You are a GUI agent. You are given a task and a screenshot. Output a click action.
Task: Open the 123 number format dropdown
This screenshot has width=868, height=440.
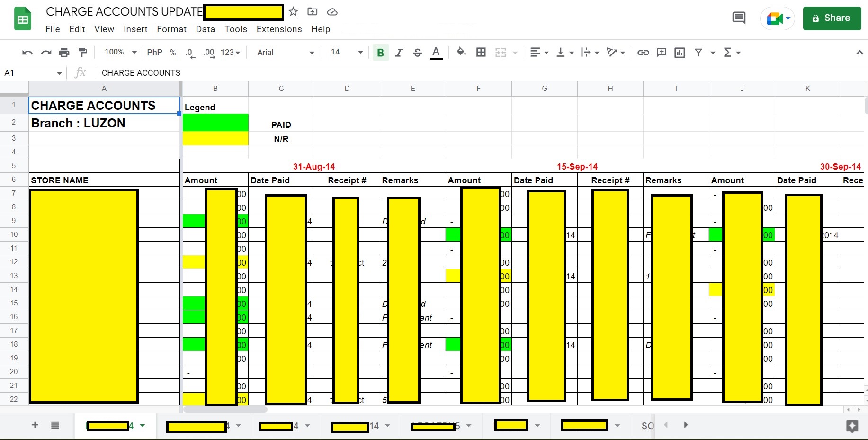coord(231,52)
